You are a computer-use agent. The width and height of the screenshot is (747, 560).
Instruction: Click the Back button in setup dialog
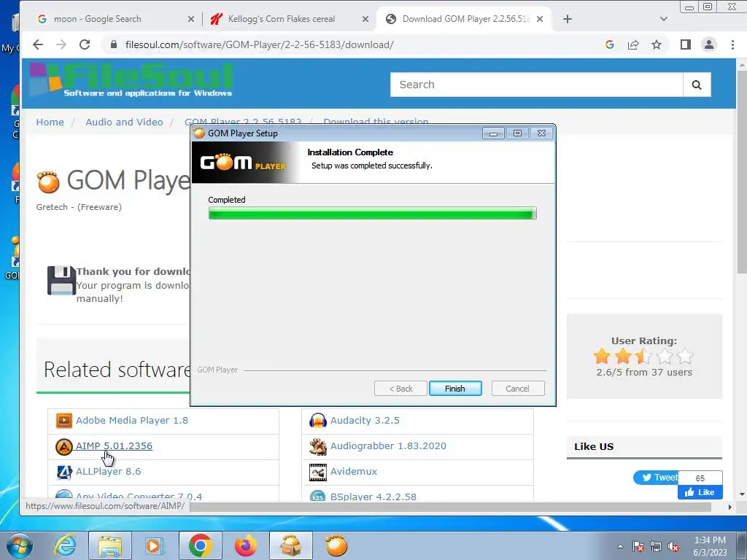coord(400,389)
